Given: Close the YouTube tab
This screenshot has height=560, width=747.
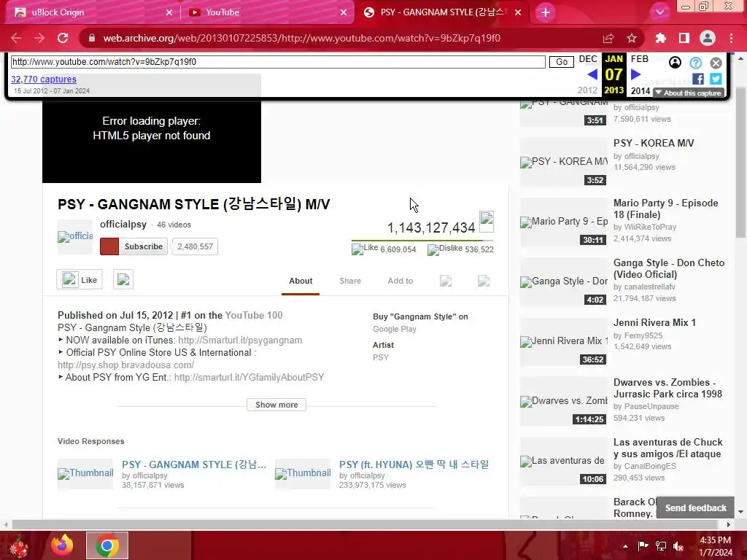Looking at the screenshot, I should tap(344, 12).
